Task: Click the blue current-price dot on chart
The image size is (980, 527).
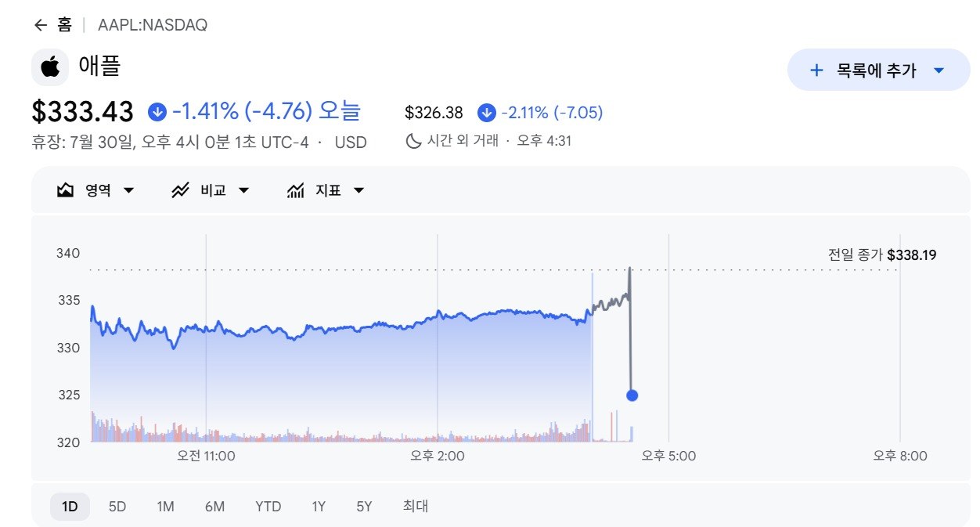Action: (x=632, y=395)
